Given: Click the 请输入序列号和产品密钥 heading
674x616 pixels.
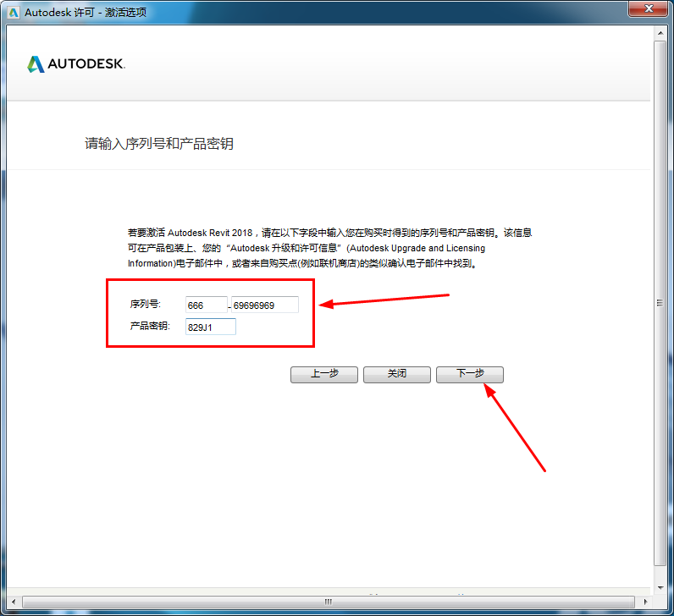Looking at the screenshot, I should (158, 144).
